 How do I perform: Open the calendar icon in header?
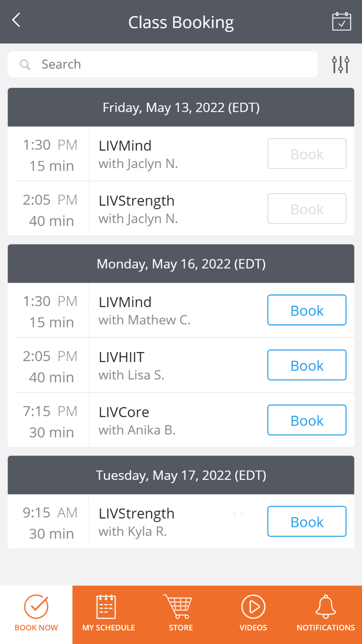341,22
